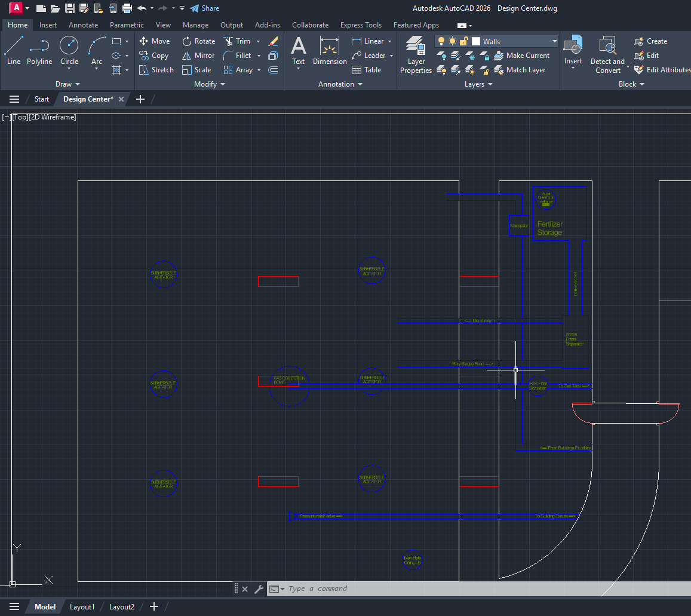Click Match Layer button
The image size is (691, 616).
(x=520, y=70)
